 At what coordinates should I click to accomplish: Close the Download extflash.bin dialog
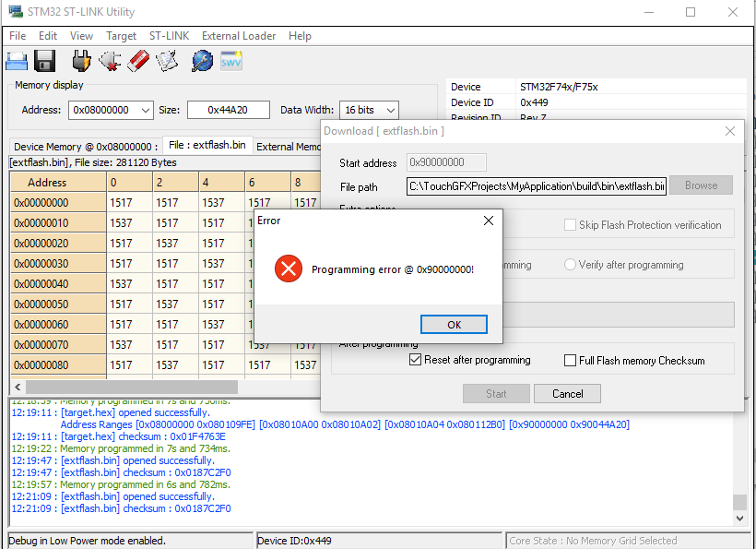pyautogui.click(x=730, y=131)
